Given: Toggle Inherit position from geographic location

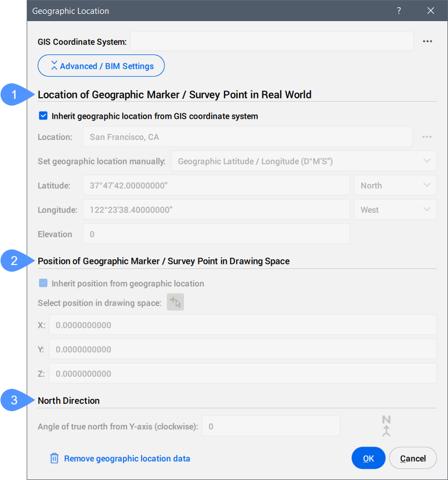Looking at the screenshot, I should [x=43, y=283].
